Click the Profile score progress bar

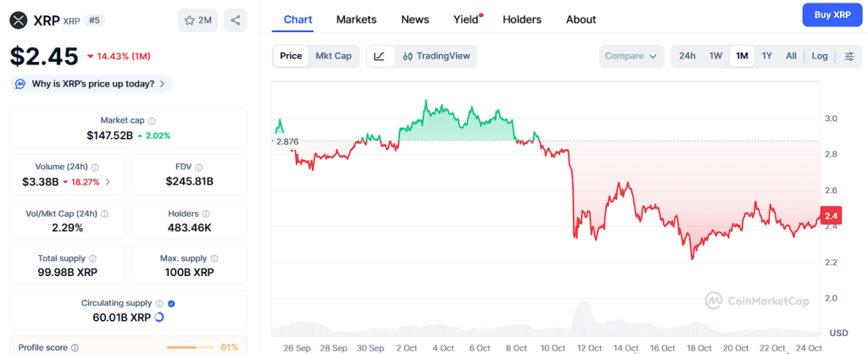(x=190, y=347)
